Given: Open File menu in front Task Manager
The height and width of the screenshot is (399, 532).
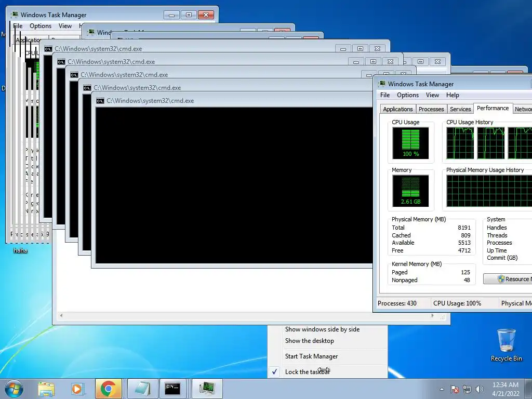Looking at the screenshot, I should (x=385, y=95).
